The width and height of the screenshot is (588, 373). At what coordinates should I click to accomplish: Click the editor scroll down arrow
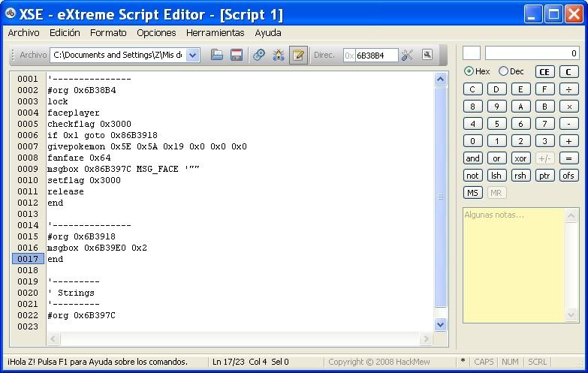[440, 325]
